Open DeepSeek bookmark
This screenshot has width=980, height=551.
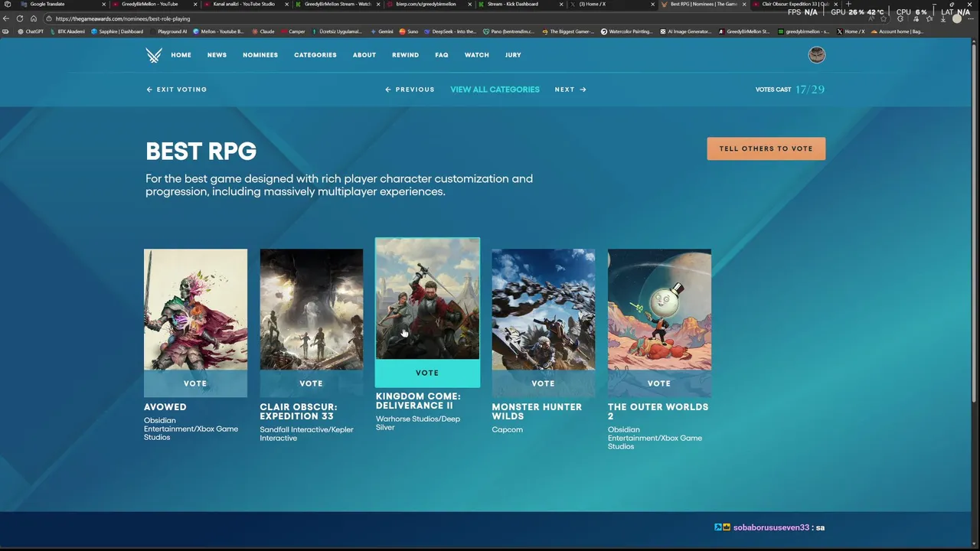(450, 31)
